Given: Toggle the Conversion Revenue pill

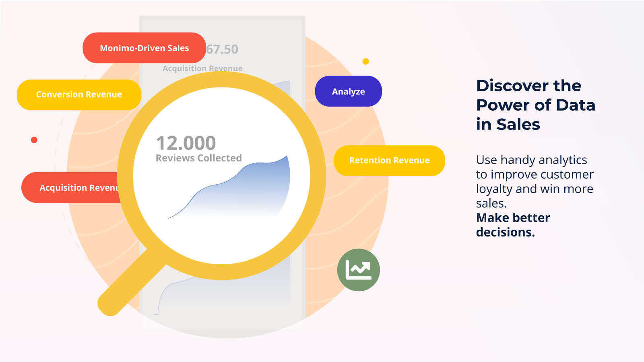Looking at the screenshot, I should 79,95.
